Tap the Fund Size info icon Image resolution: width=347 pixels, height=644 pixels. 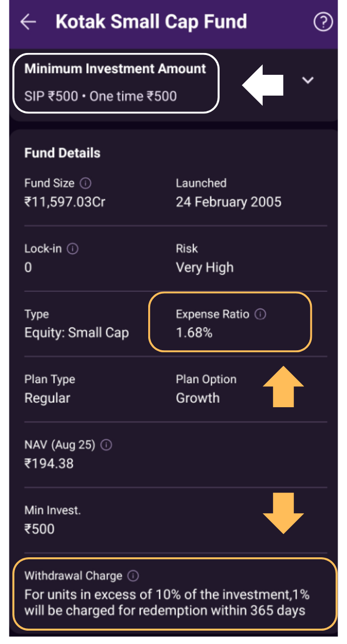(86, 183)
